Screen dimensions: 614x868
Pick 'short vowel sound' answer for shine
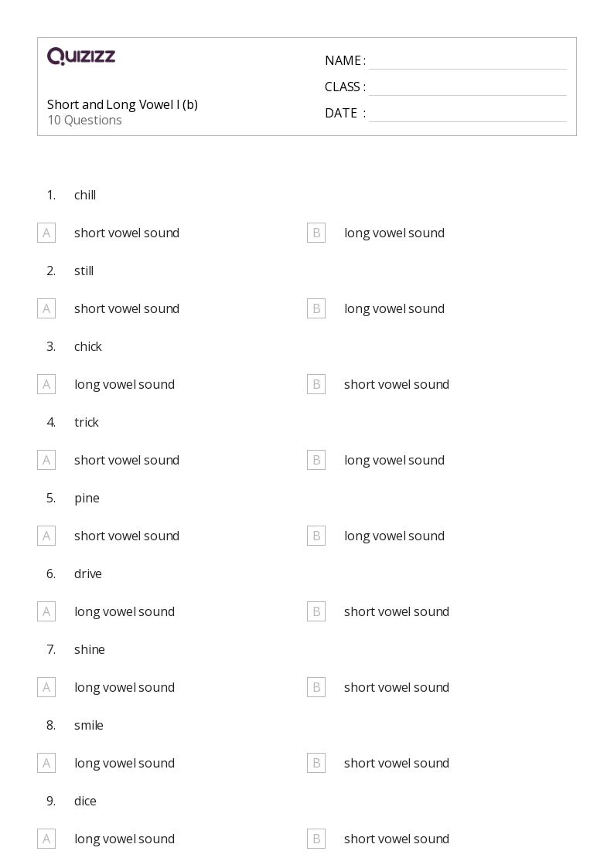(x=396, y=687)
